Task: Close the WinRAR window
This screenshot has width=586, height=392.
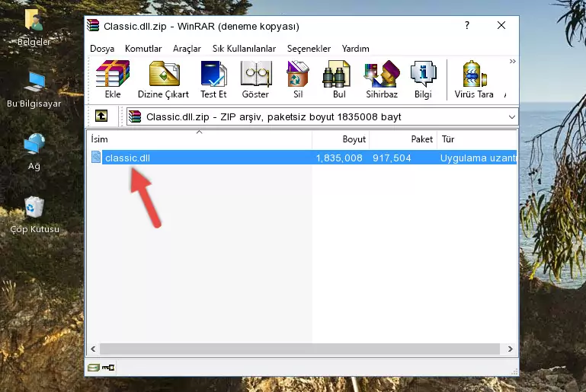Action: [x=501, y=25]
